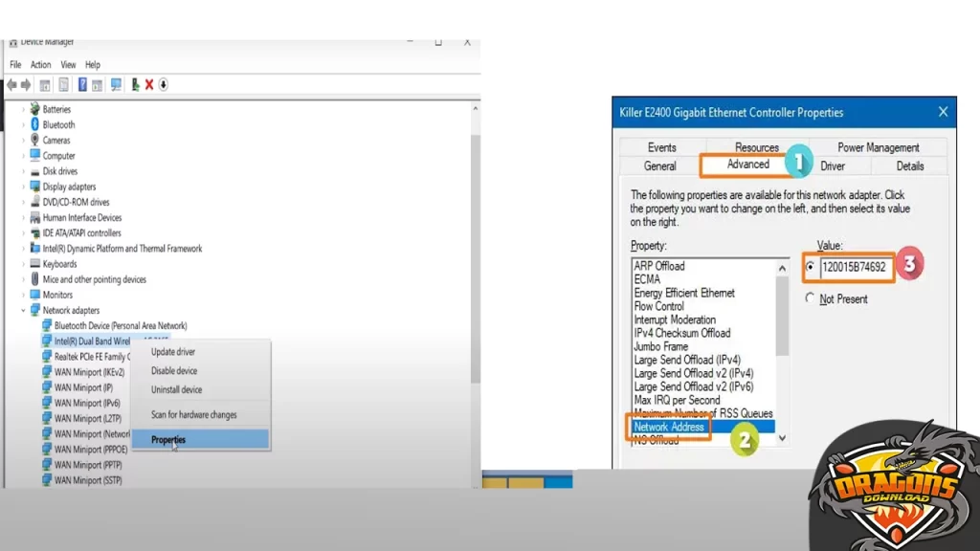Collapse the Network adapters category

[24, 310]
